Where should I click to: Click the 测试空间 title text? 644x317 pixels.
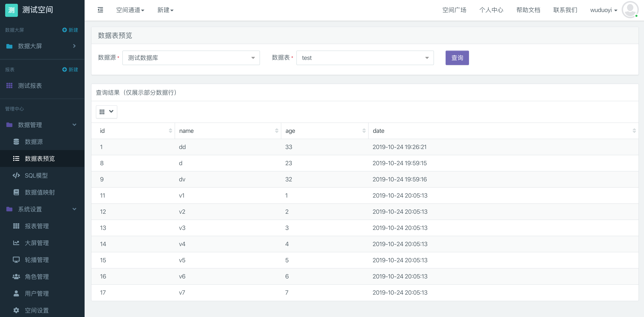[37, 10]
